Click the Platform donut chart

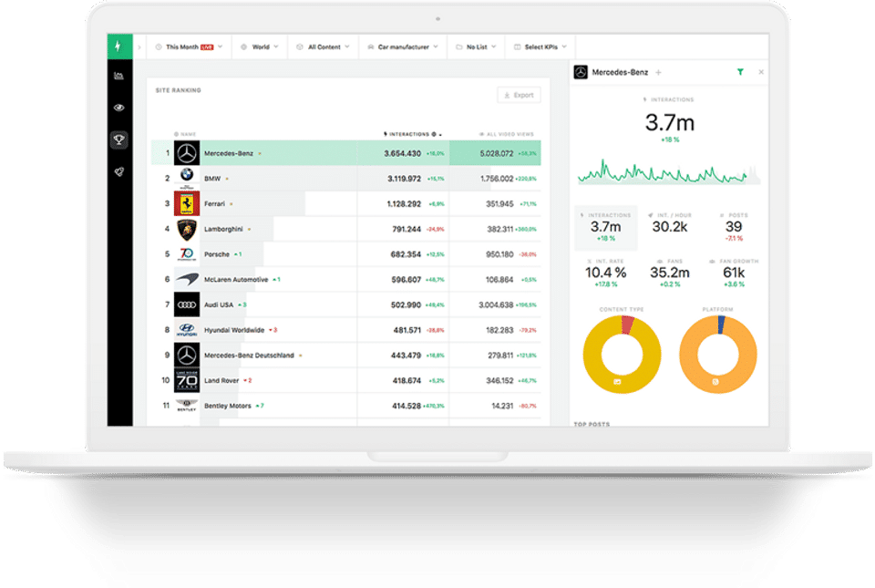717,355
